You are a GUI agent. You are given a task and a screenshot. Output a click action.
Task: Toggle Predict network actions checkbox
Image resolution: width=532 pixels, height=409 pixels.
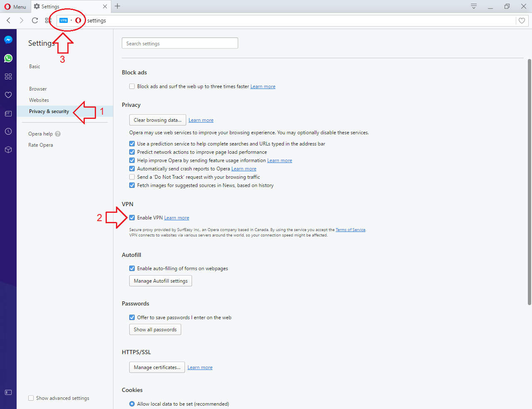click(132, 152)
